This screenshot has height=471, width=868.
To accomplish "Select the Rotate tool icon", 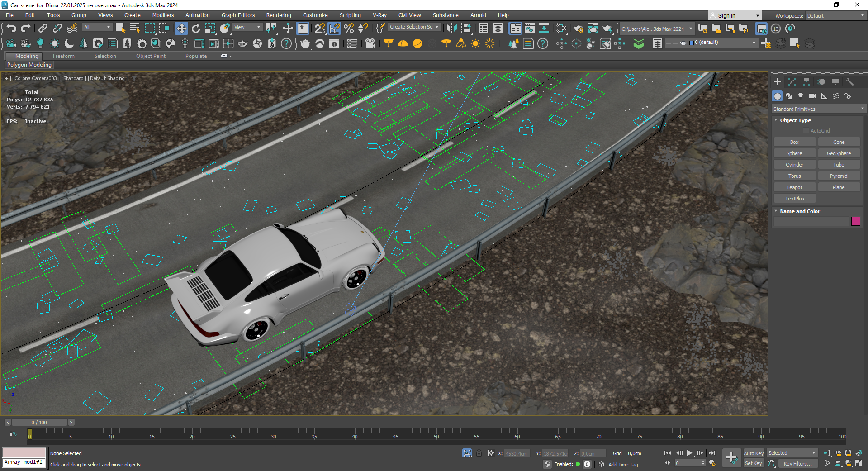I will 195,29.
